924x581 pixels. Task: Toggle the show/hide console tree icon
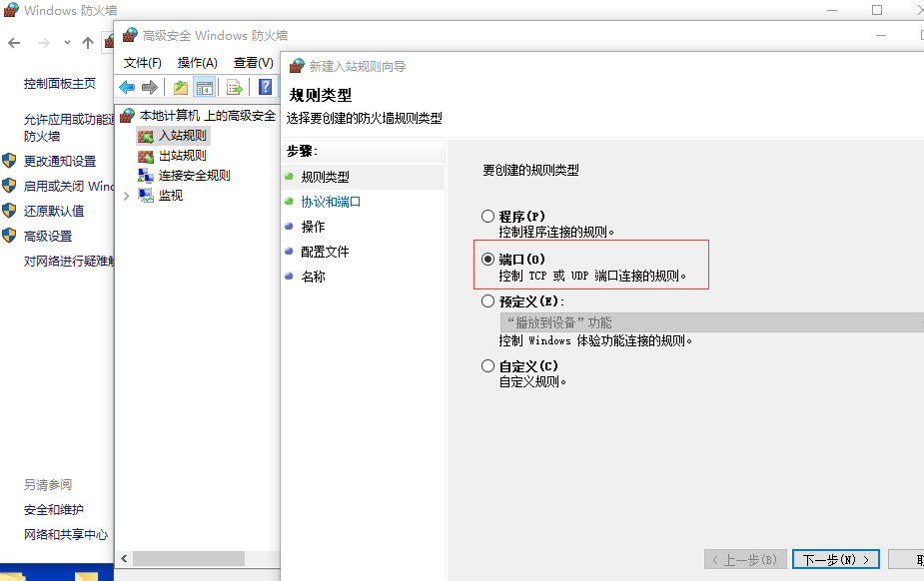[x=204, y=87]
